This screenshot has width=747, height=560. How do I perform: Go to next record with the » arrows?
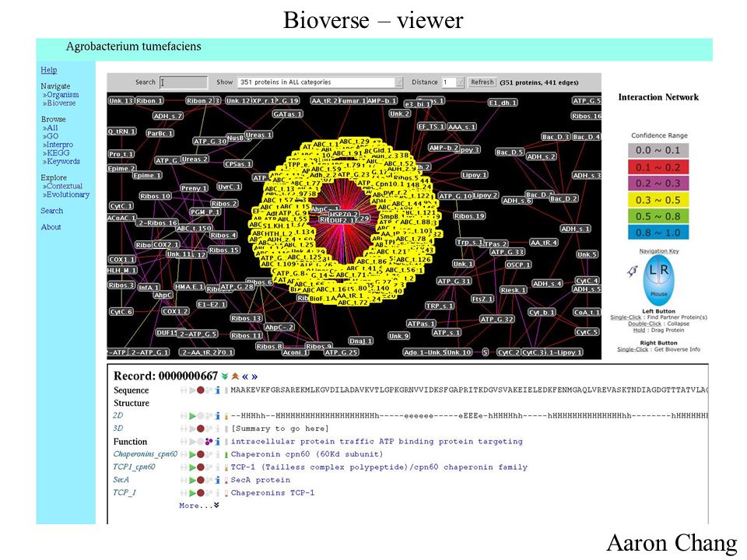(x=254, y=376)
